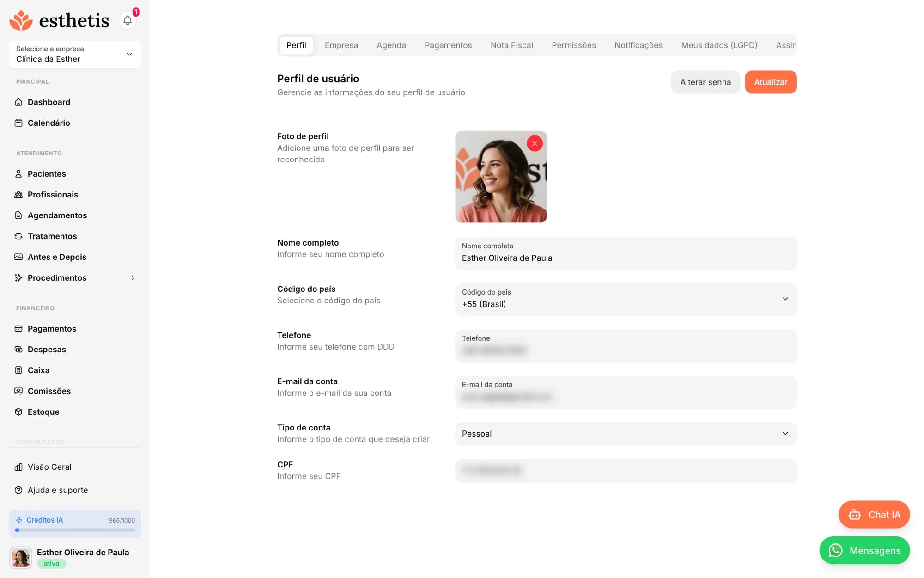The height and width of the screenshot is (578, 924).
Task: Click the WhatsApp icon in Mensagens
Action: (835, 550)
